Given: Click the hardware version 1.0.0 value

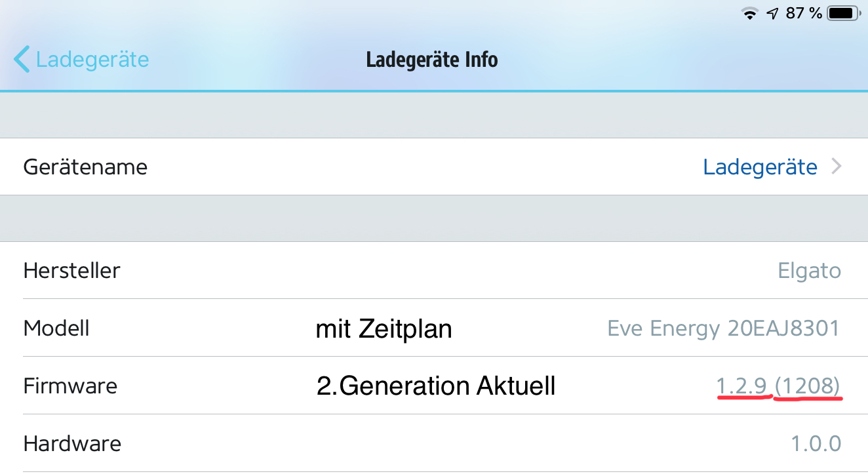Looking at the screenshot, I should click(816, 443).
